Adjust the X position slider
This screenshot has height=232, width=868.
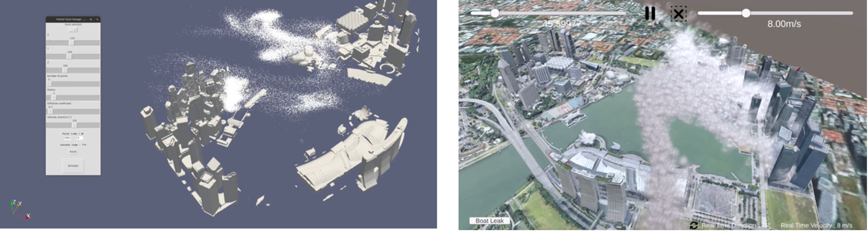pos(73,43)
